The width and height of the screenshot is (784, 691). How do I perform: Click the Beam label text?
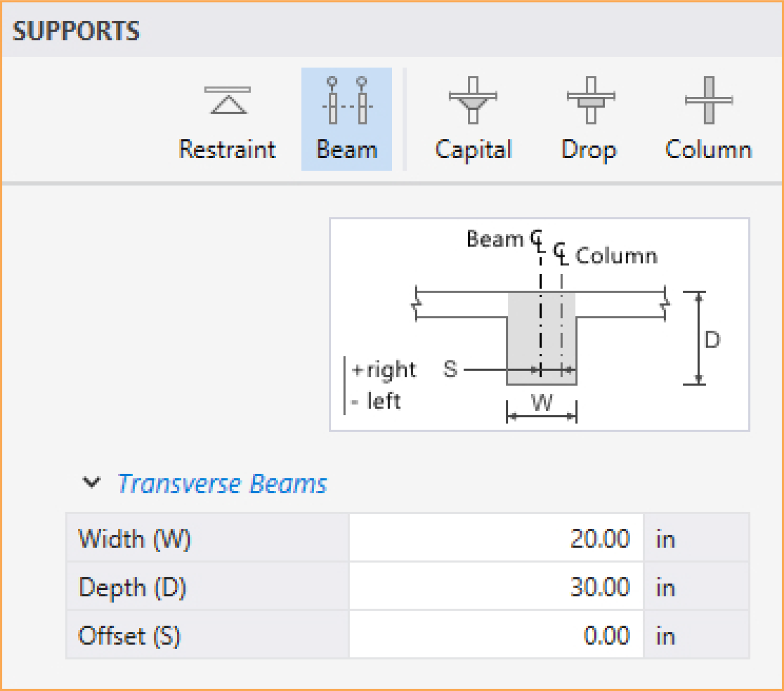tap(347, 150)
